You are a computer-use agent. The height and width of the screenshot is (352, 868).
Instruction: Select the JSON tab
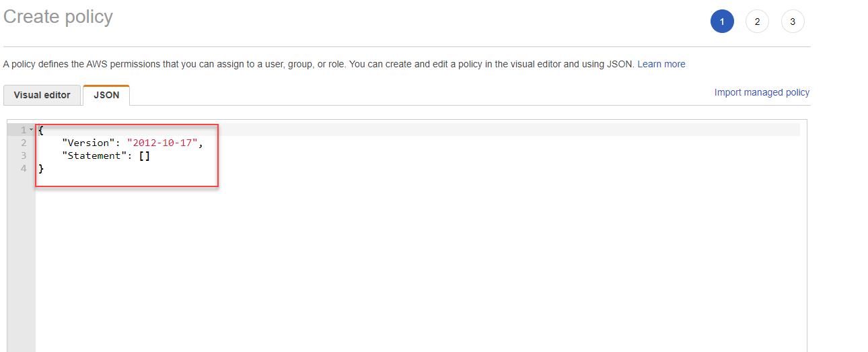click(x=106, y=95)
